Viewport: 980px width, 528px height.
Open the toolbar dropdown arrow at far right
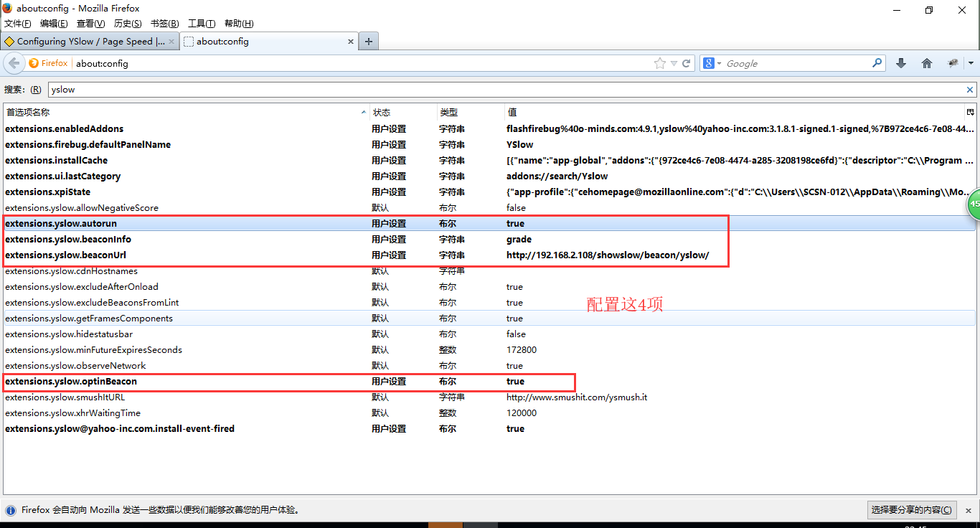(x=971, y=63)
